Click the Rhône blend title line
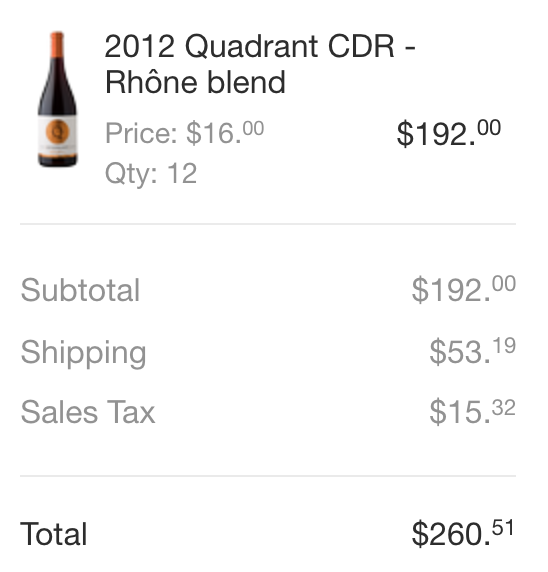548x572 pixels. [195, 82]
